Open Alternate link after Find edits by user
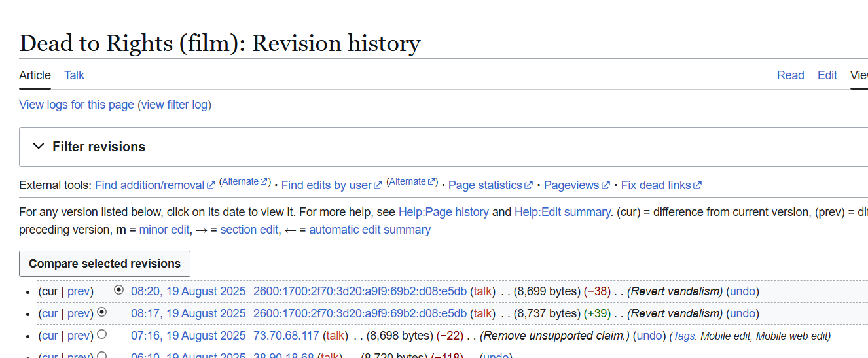 tap(411, 181)
